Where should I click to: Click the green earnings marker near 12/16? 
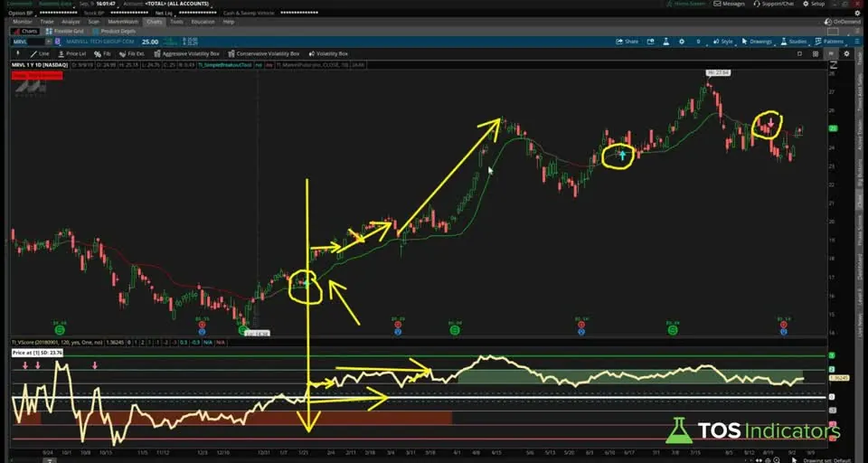tap(243, 330)
